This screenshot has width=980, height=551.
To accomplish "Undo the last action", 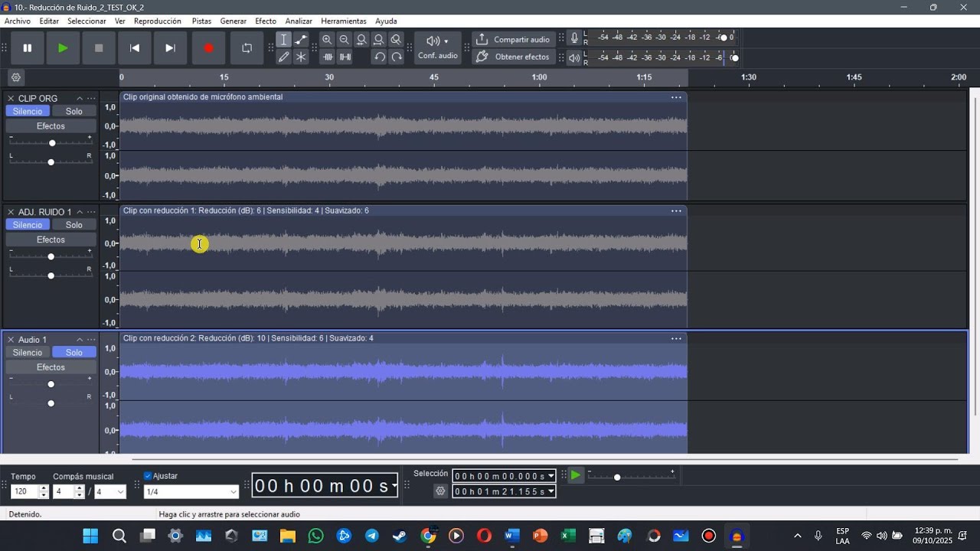I will pos(379,57).
